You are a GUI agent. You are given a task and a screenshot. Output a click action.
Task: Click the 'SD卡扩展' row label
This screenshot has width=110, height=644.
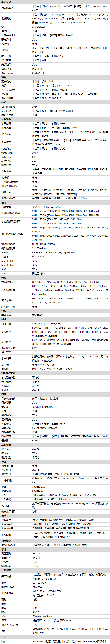click(x=7, y=481)
